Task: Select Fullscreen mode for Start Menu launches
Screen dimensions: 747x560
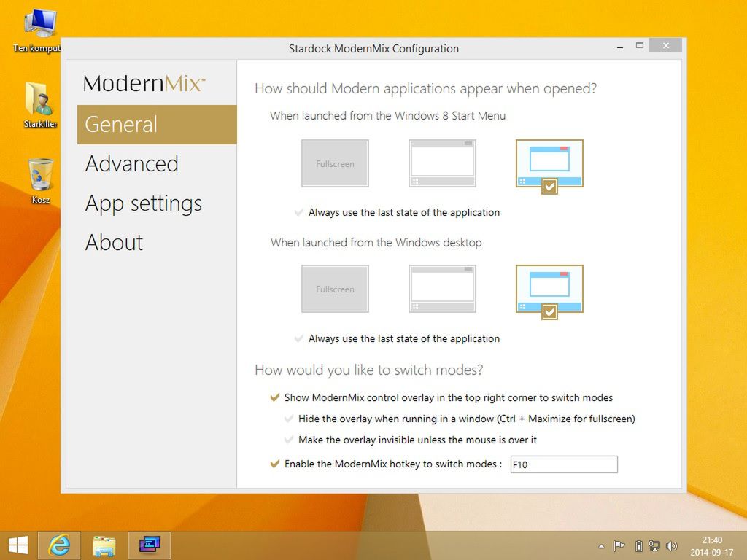Action: pos(335,163)
